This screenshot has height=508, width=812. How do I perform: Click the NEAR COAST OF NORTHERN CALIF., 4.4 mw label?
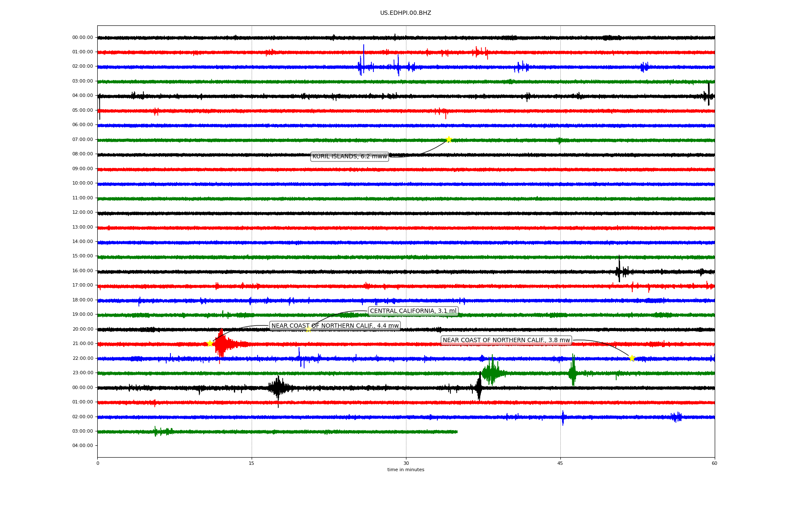point(335,326)
